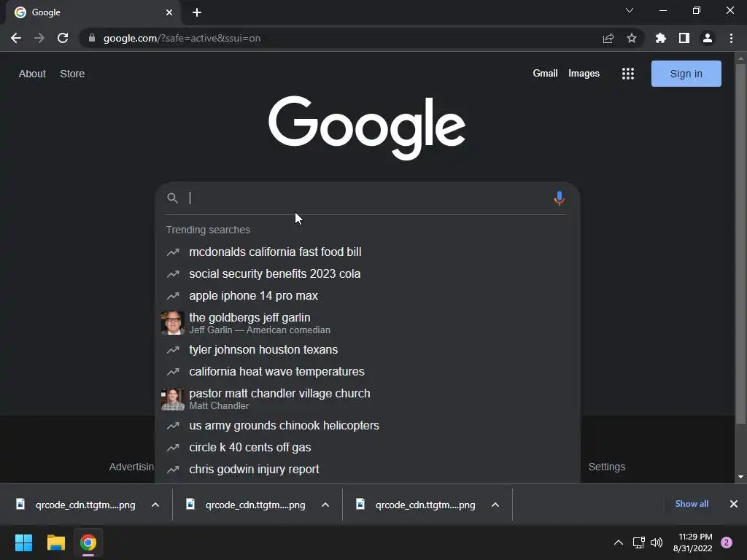Click Chrome icon in taskbar
747x560 pixels.
pos(88,542)
